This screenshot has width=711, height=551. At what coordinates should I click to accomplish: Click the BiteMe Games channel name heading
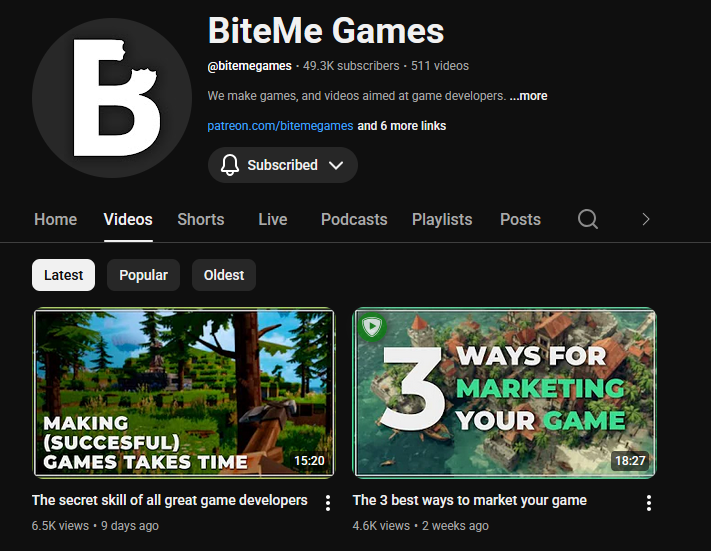[326, 30]
